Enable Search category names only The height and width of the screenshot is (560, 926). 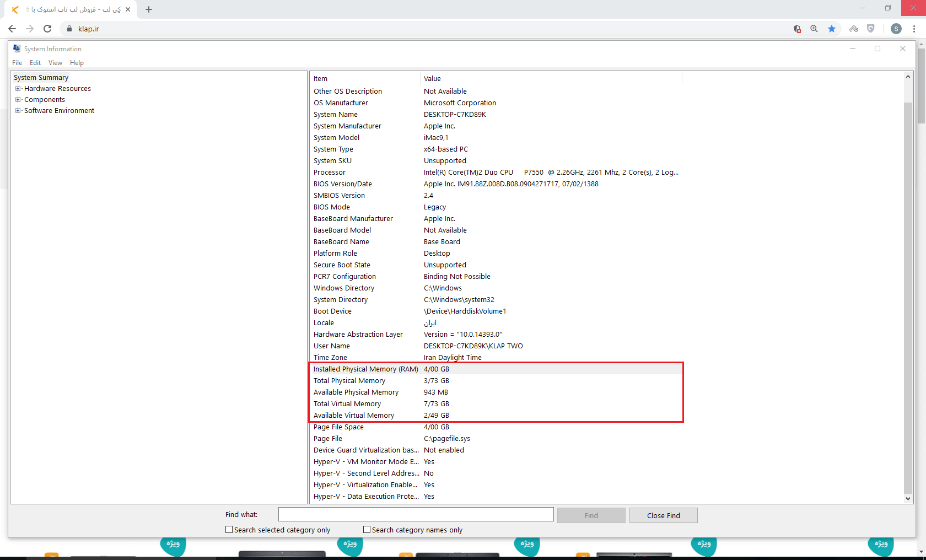(367, 530)
